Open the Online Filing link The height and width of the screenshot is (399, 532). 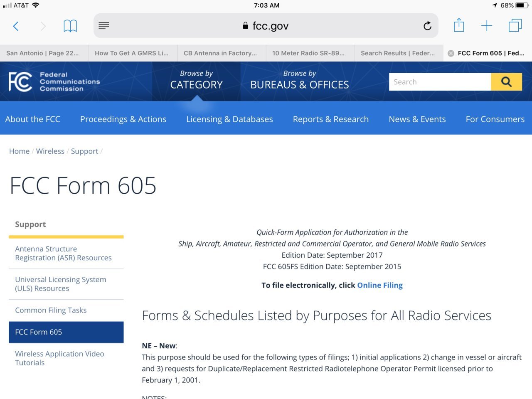point(380,285)
